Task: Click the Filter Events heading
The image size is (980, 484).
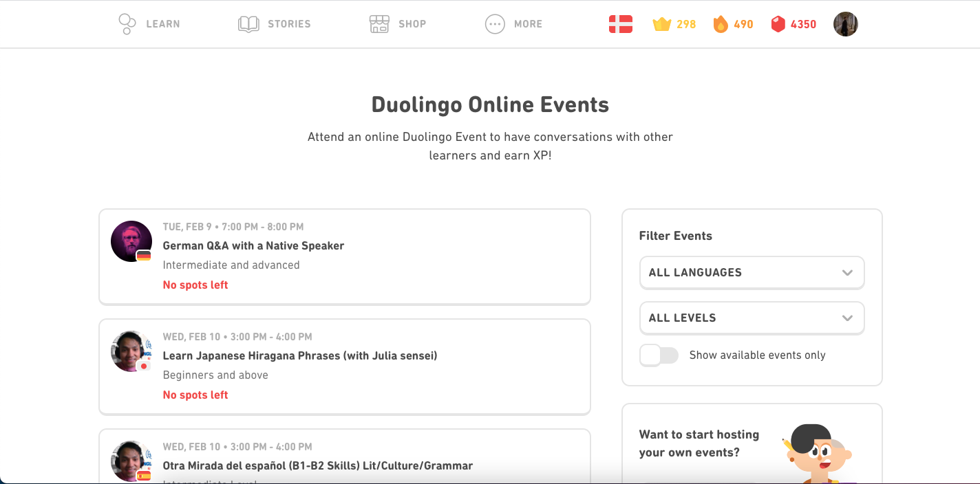Action: pos(676,236)
